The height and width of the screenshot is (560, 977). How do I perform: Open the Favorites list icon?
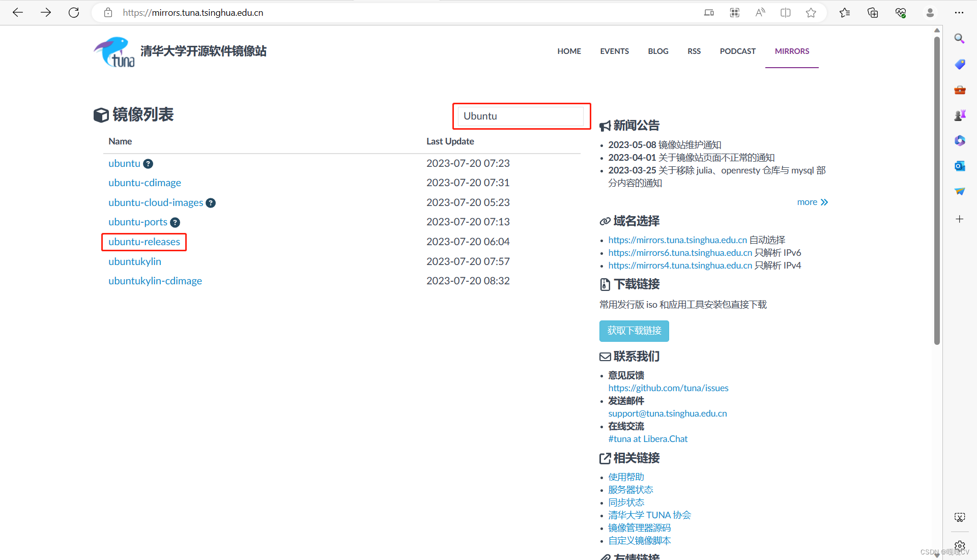point(845,13)
